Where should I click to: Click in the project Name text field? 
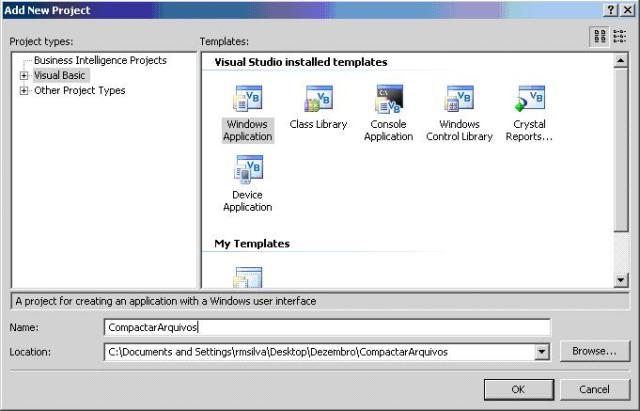(x=326, y=327)
